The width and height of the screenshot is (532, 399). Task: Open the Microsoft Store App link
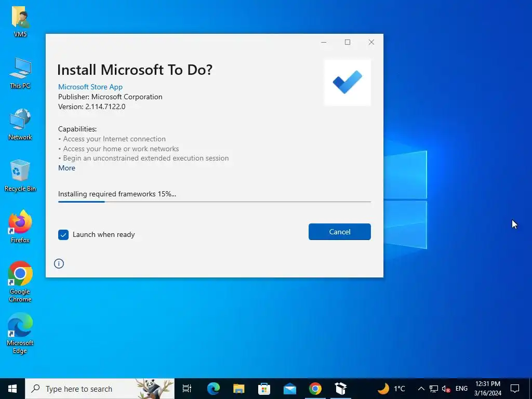pyautogui.click(x=90, y=87)
